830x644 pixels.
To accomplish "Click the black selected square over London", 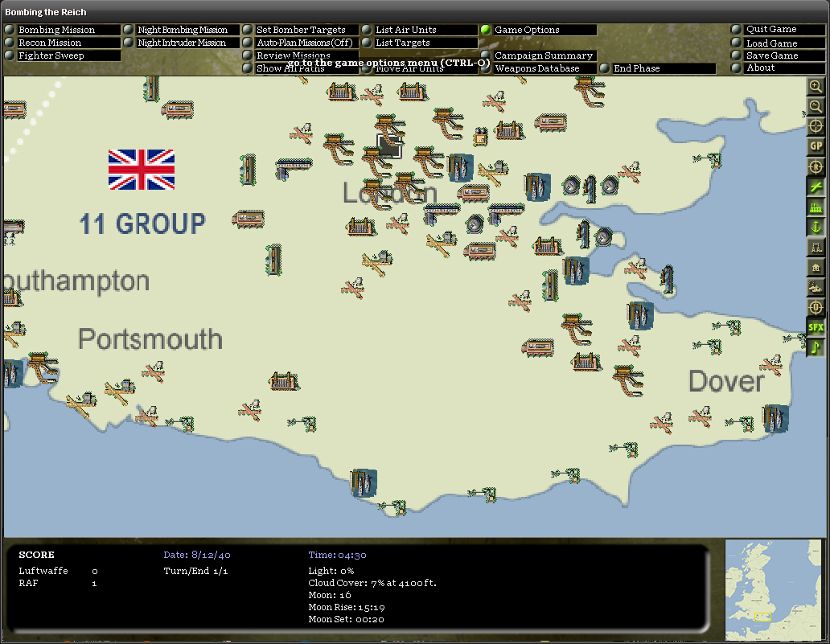I will (389, 146).
